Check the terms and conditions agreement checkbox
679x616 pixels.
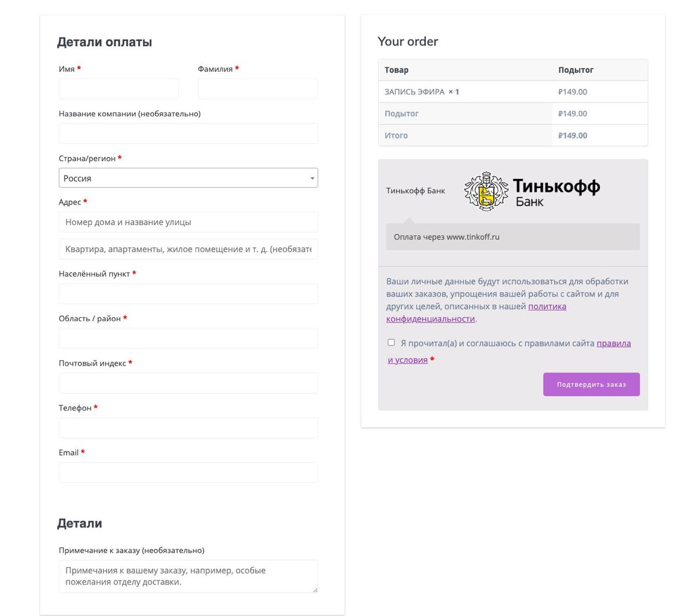(x=391, y=343)
